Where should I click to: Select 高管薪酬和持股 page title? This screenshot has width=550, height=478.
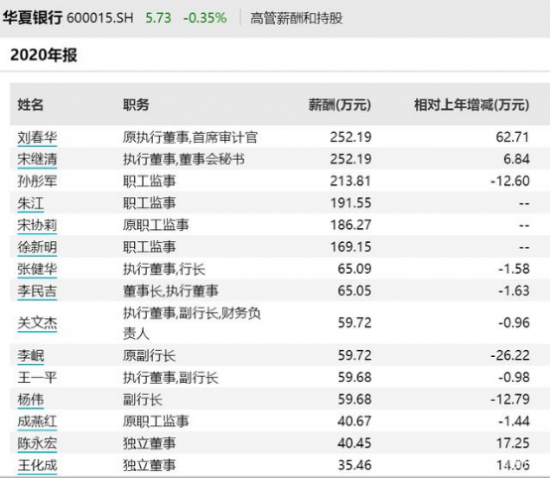pyautogui.click(x=296, y=18)
